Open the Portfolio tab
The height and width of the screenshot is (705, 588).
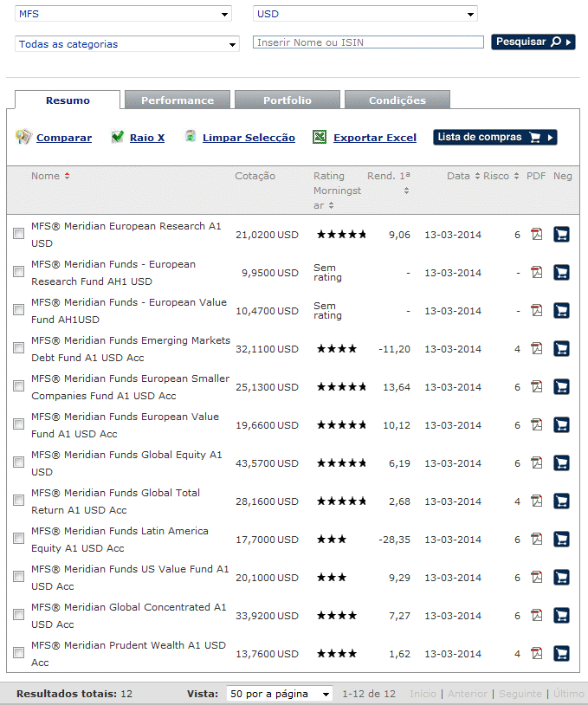click(x=288, y=100)
